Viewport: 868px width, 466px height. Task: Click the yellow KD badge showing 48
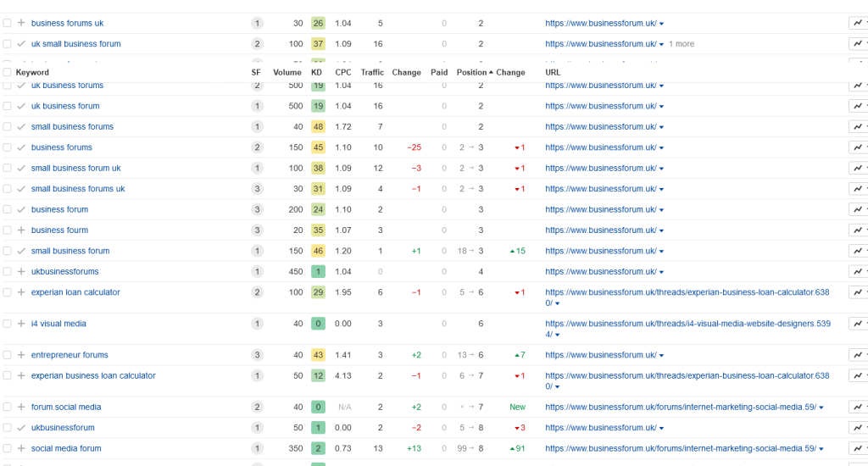[x=318, y=127]
